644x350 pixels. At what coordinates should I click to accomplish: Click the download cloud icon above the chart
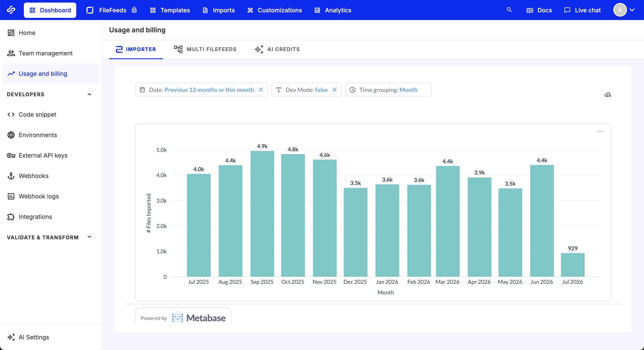[608, 95]
